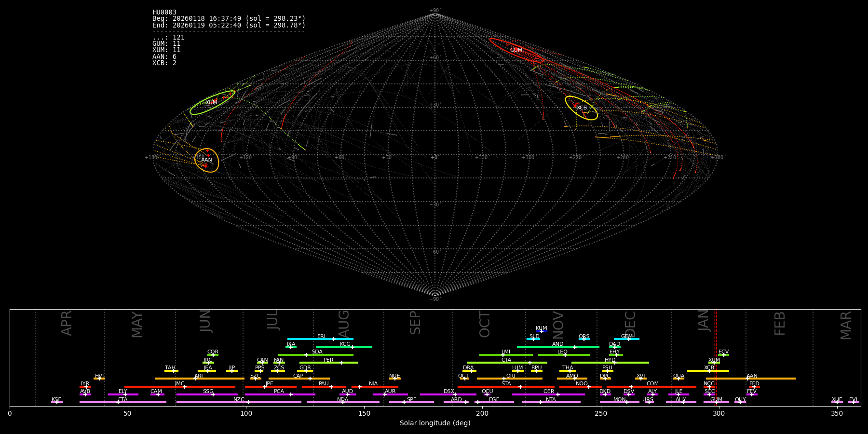Click the CAP shower bar in timeline

(x=299, y=379)
